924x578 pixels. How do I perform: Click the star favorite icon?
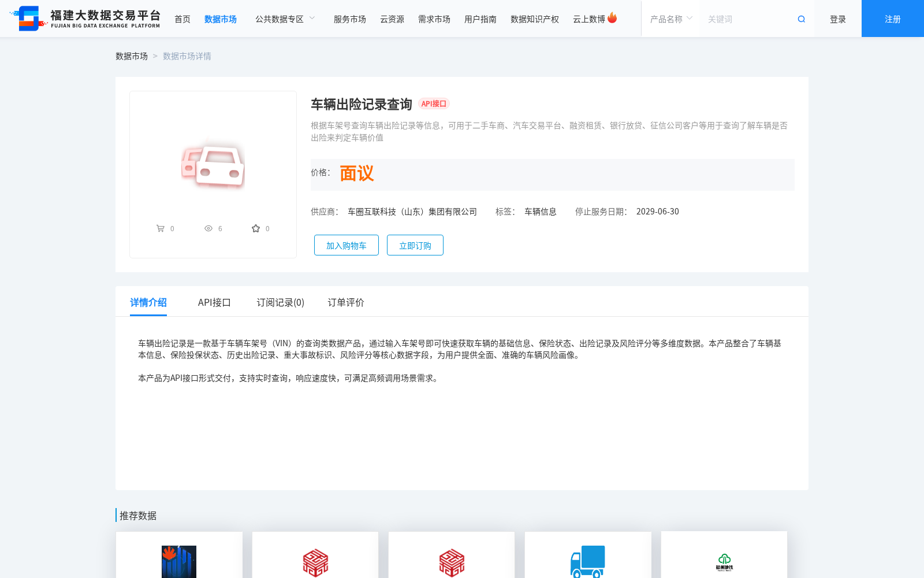[x=256, y=228]
